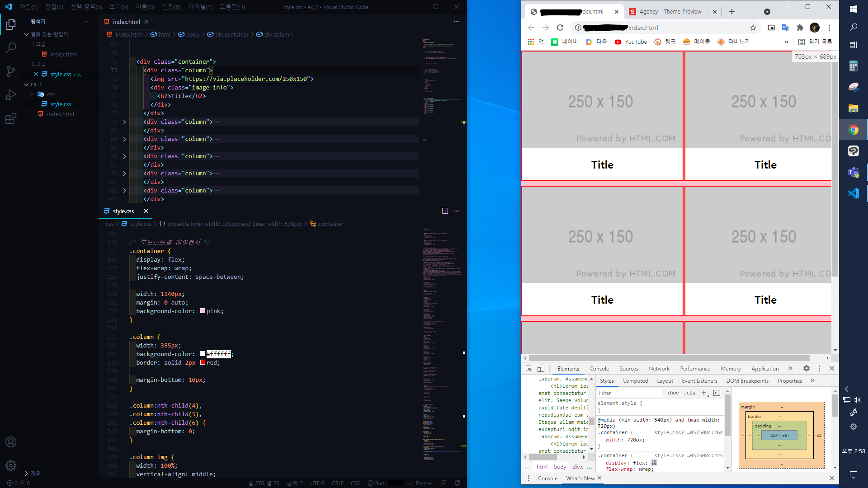
Task: Reload the page in Chrome
Action: (x=560, y=28)
